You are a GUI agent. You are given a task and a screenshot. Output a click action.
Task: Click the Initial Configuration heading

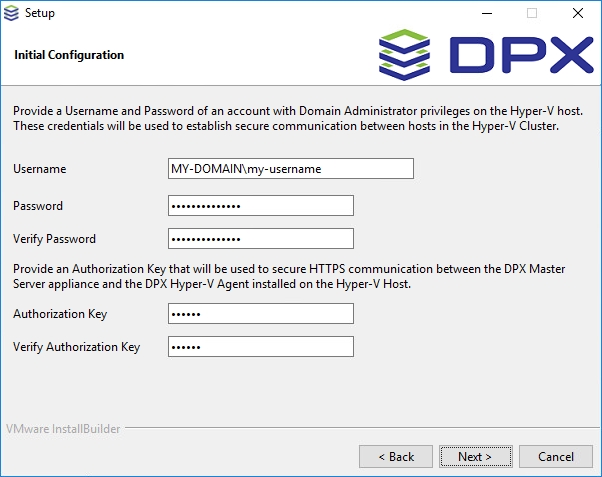point(69,55)
